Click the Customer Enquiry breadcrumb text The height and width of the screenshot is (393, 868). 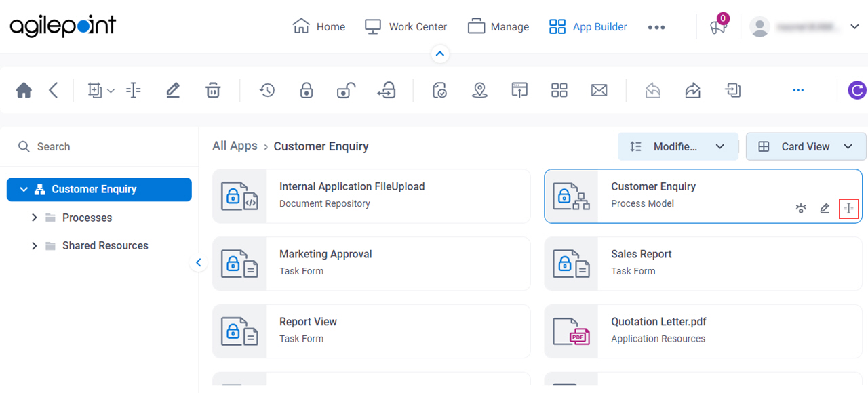pyautogui.click(x=321, y=146)
